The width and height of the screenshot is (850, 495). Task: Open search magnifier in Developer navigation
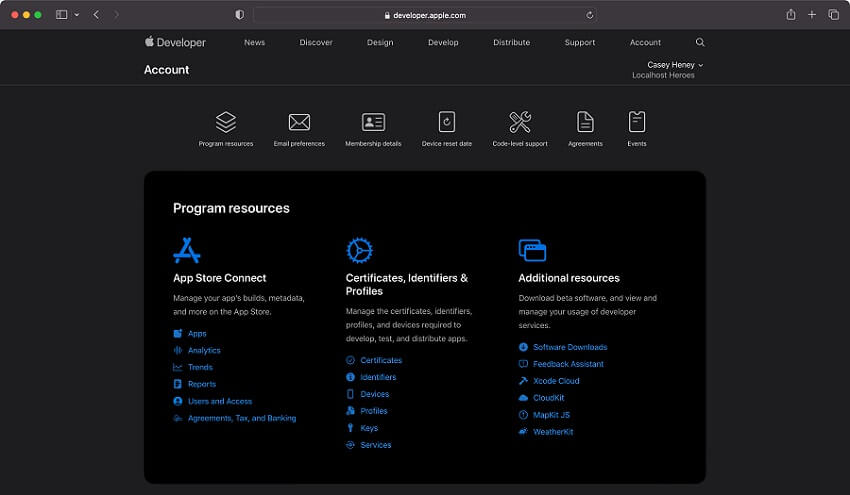click(x=700, y=42)
